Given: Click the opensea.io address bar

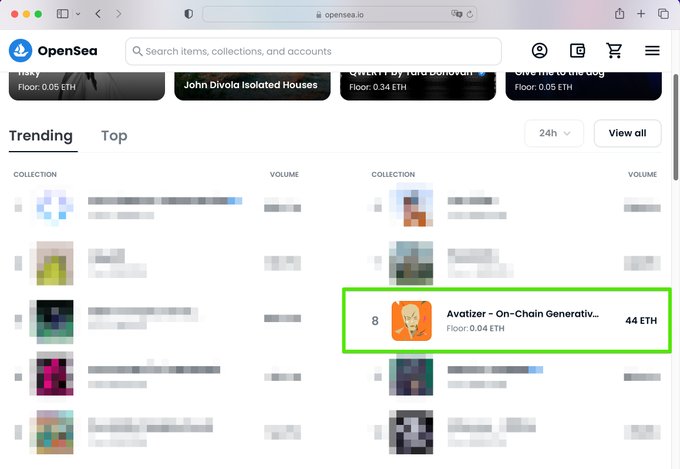Looking at the screenshot, I should pyautogui.click(x=340, y=14).
